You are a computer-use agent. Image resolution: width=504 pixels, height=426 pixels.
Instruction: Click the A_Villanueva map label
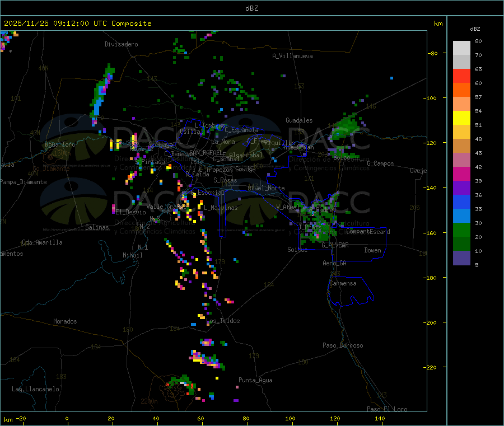point(292,56)
